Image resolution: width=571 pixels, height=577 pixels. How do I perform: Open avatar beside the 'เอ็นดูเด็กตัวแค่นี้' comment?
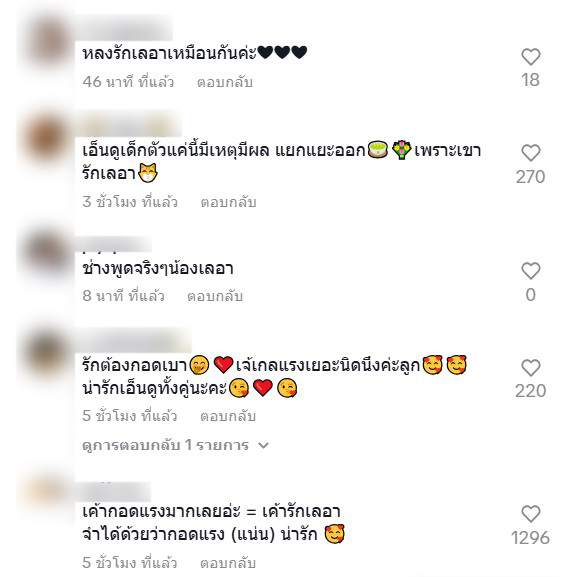(47, 139)
